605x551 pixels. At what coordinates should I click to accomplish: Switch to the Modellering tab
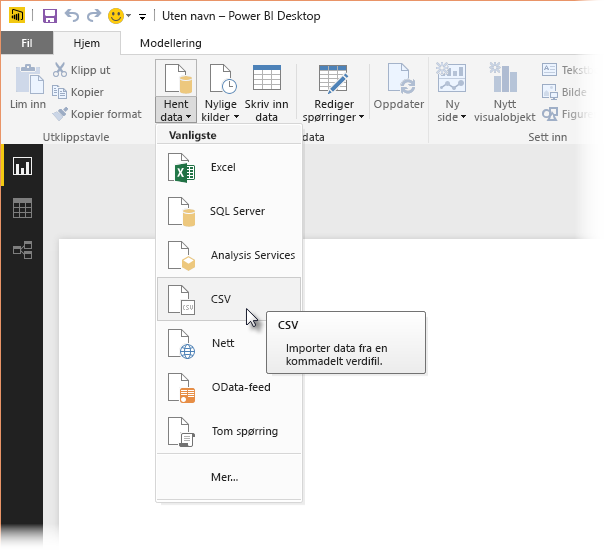click(x=171, y=43)
